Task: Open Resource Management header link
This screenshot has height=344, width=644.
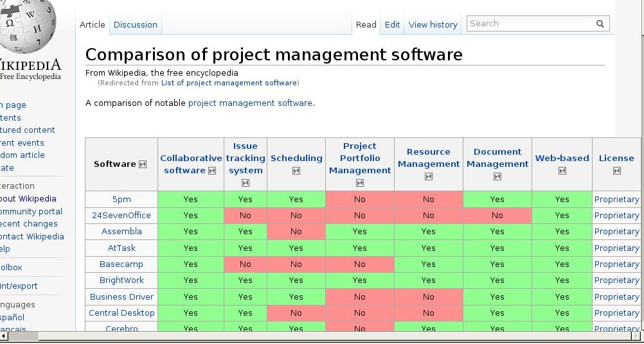Action: pyautogui.click(x=429, y=158)
